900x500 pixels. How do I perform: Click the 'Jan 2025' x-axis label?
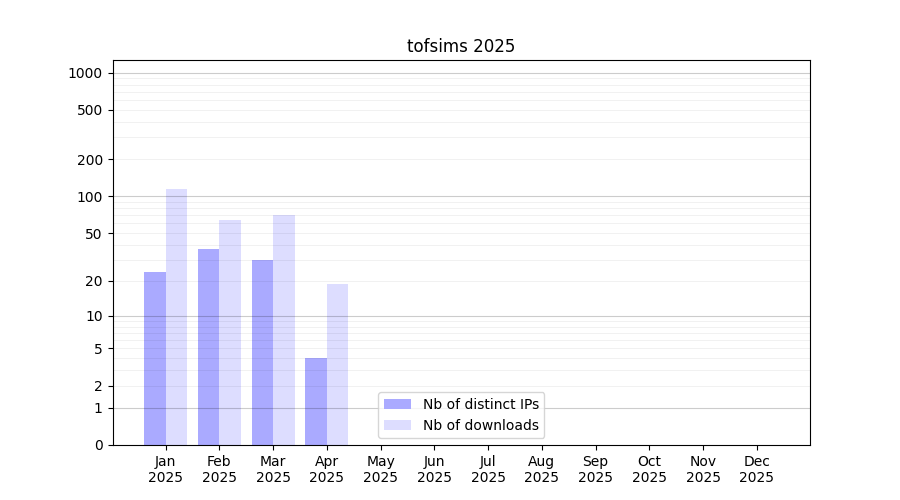pyautogui.click(x=166, y=469)
